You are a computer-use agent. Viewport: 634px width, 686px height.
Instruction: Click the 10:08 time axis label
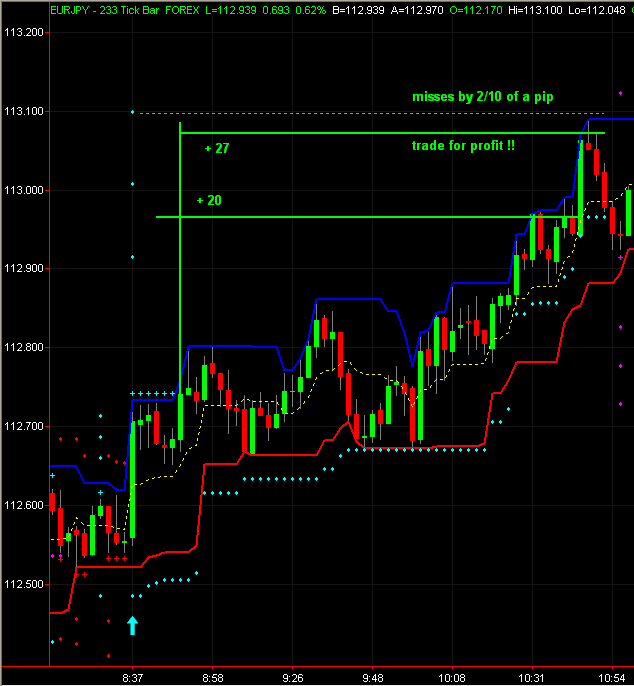[x=452, y=678]
